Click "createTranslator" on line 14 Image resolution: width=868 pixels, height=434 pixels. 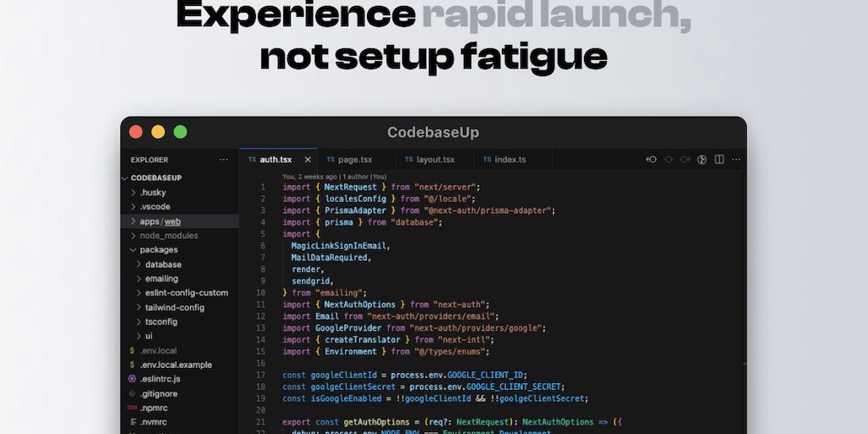tap(363, 340)
